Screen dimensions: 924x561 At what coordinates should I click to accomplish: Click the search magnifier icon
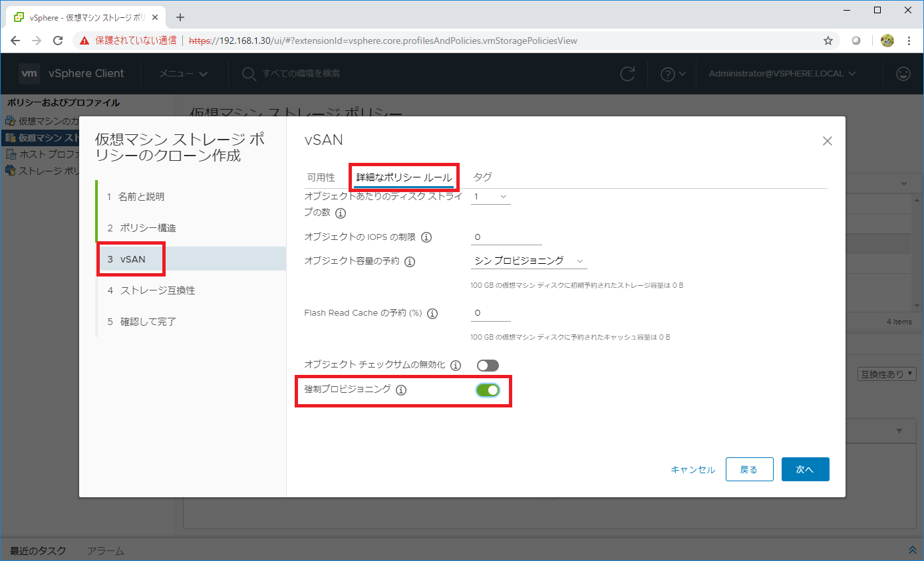click(249, 74)
